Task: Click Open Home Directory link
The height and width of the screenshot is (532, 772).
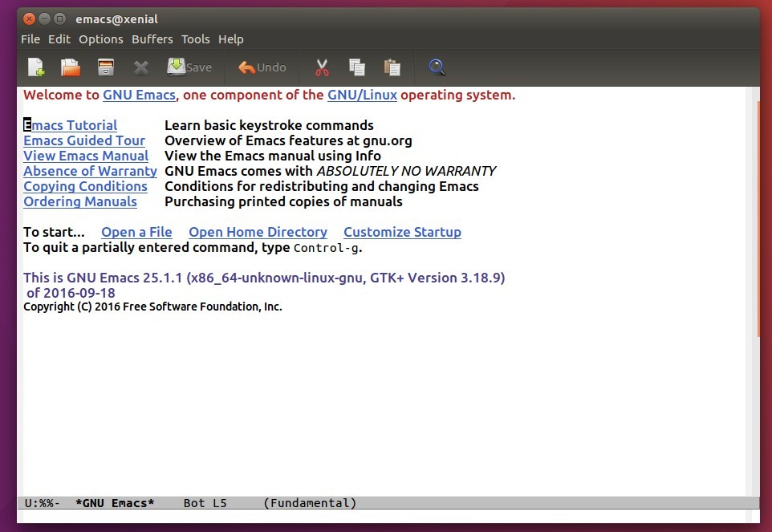Action: (x=258, y=232)
